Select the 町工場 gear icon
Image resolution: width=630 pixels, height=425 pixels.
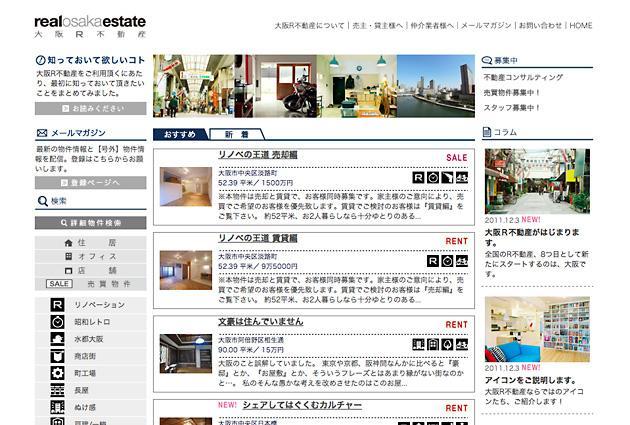point(57,373)
